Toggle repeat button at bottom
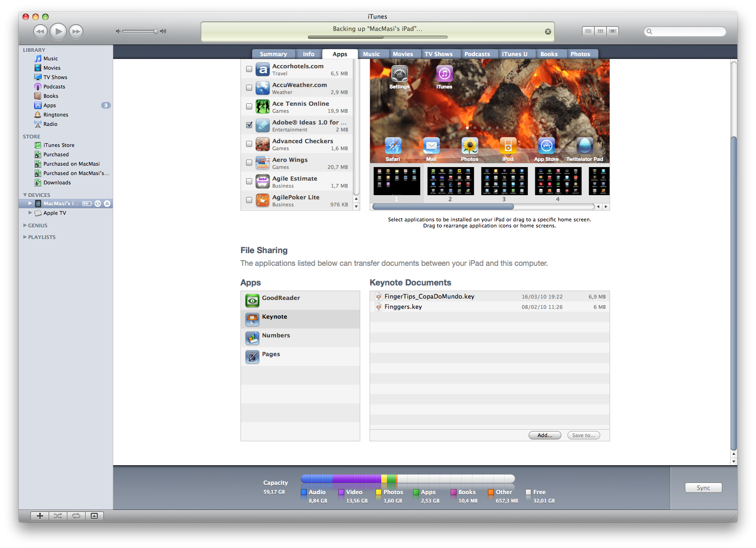 [x=76, y=516]
